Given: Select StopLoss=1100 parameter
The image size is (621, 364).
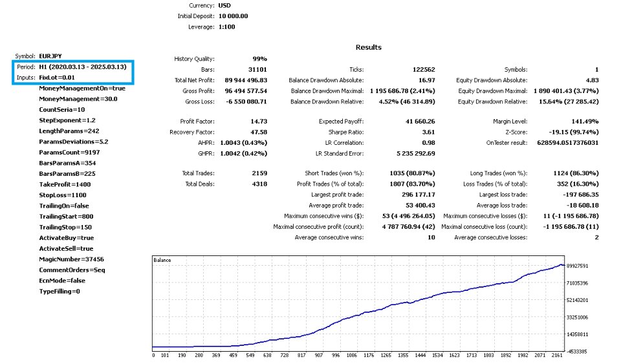Looking at the screenshot, I should tap(63, 195).
